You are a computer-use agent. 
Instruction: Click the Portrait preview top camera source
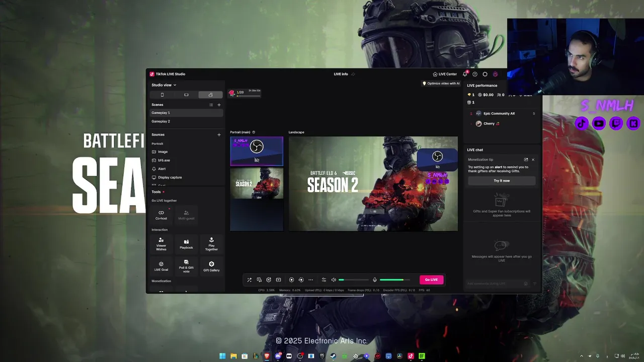257,151
